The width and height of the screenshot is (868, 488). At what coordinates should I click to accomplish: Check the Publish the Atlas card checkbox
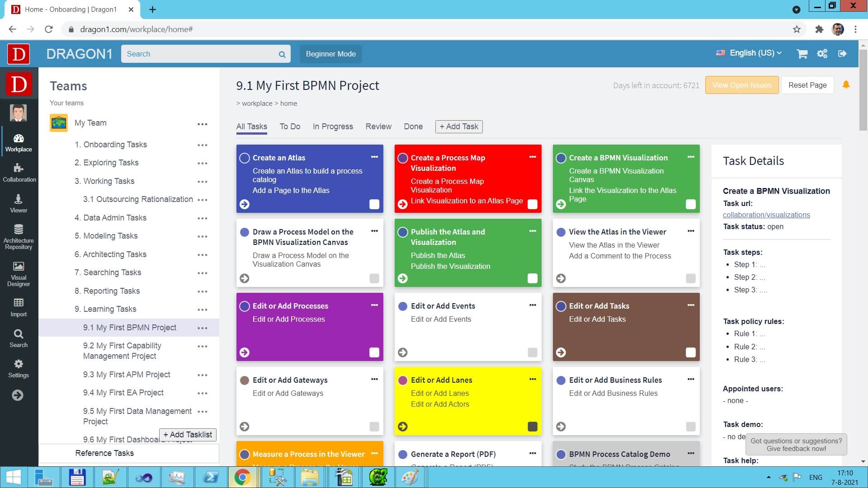click(533, 278)
